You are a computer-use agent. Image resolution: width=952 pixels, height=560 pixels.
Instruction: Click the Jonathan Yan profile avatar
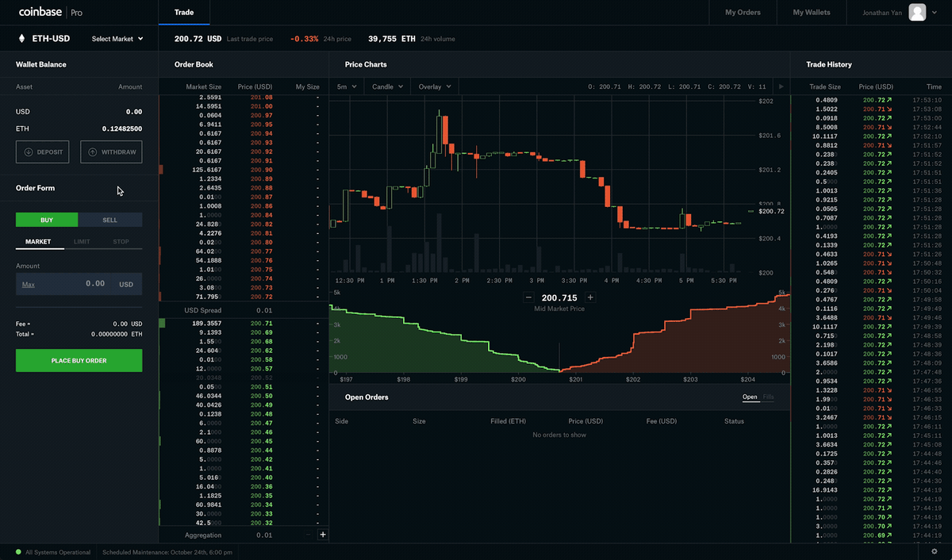click(917, 13)
